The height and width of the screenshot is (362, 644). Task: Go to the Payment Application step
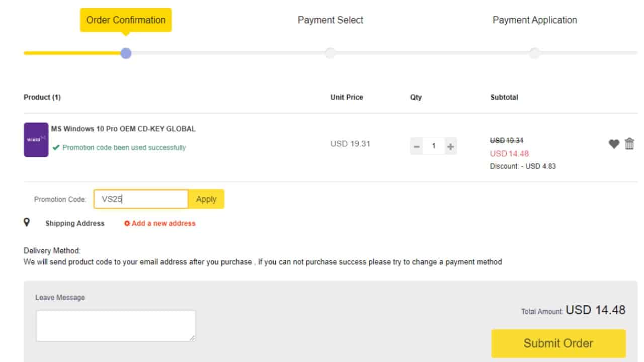[x=535, y=20]
